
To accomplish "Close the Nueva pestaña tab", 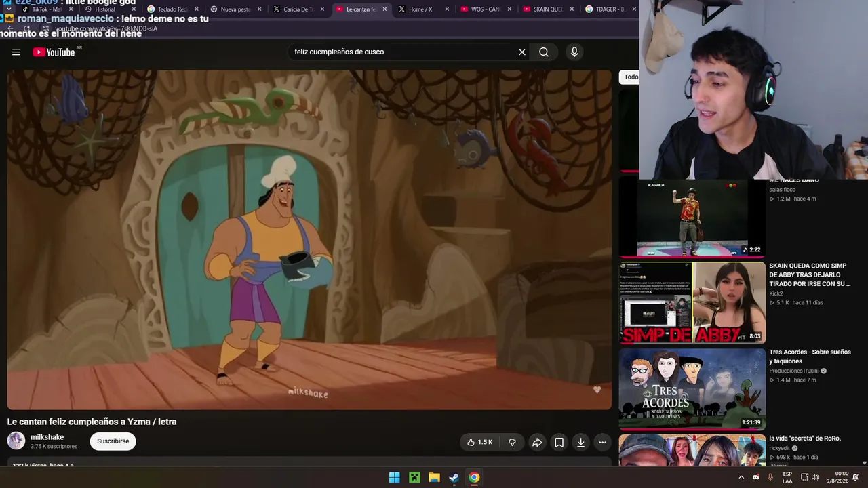I will click(260, 9).
